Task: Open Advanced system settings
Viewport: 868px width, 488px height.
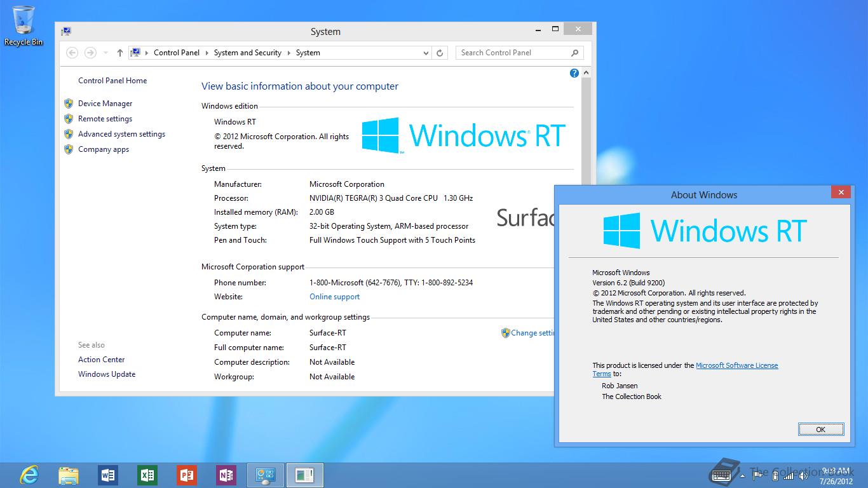Action: (x=121, y=134)
